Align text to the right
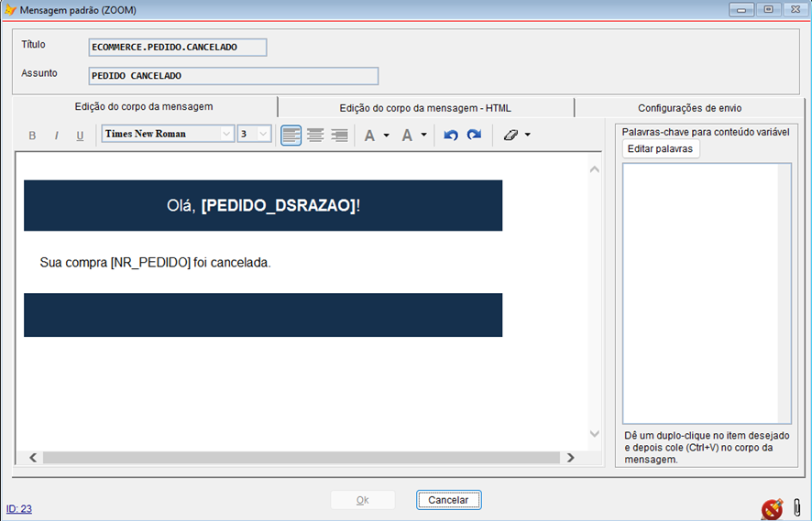This screenshot has height=521, width=812. 339,136
